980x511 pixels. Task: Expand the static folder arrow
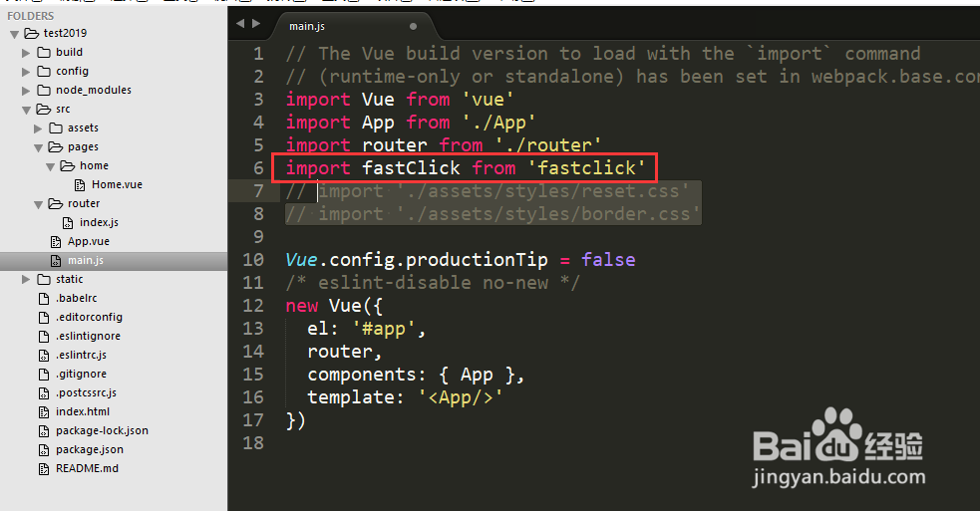point(27,279)
